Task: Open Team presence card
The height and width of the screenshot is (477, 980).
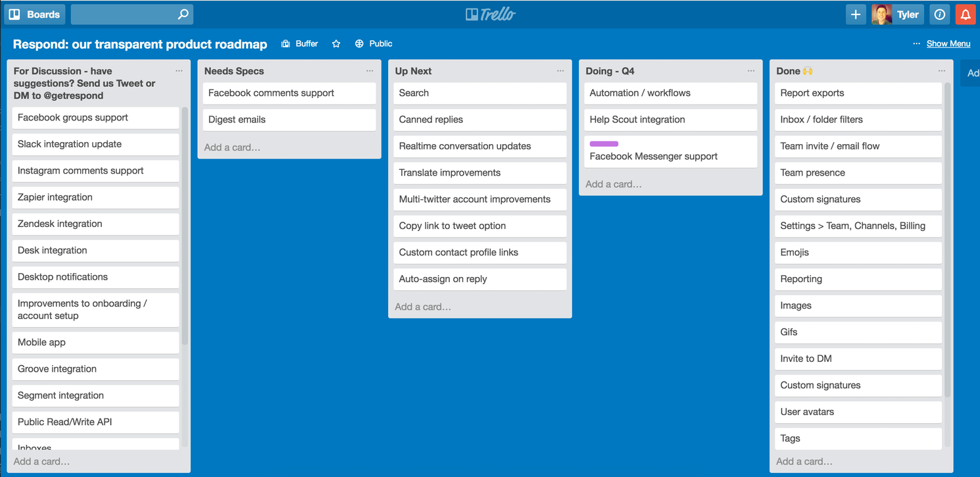Action: [858, 173]
